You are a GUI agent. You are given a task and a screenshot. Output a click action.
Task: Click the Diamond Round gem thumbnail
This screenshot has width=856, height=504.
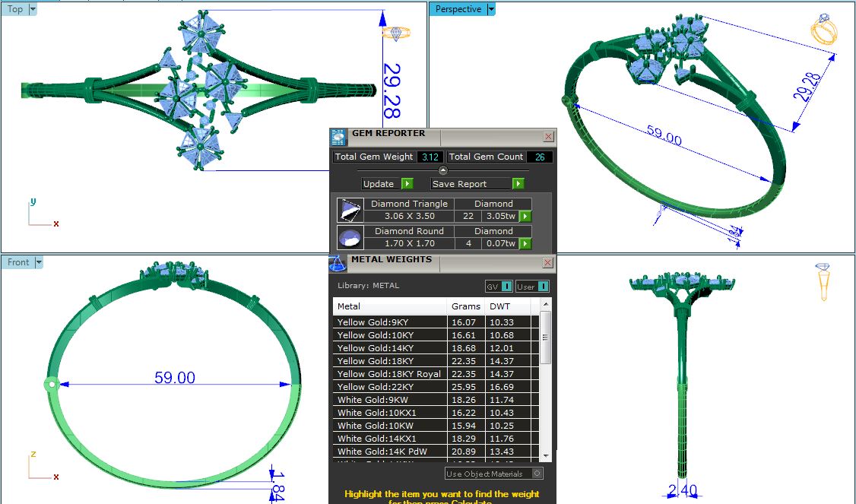(x=350, y=237)
